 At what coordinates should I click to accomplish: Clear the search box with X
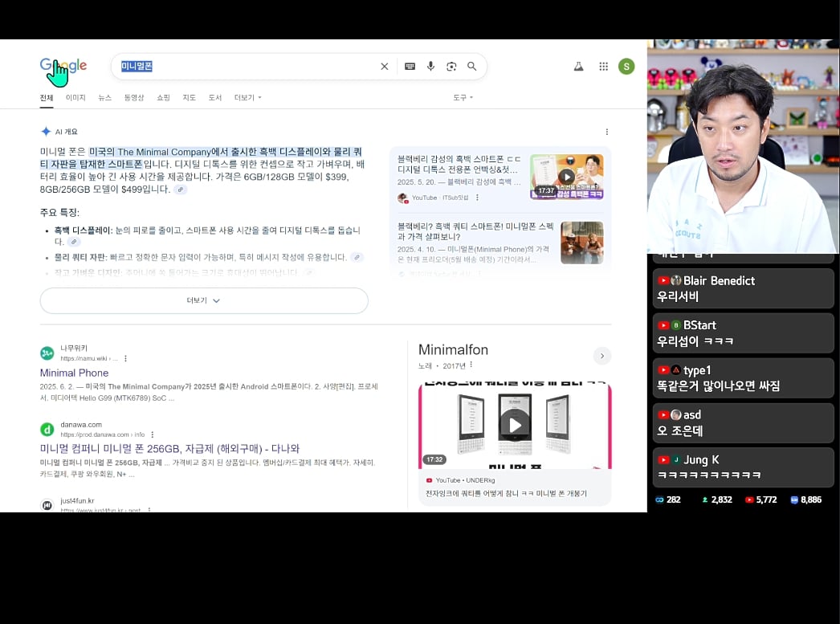384,67
